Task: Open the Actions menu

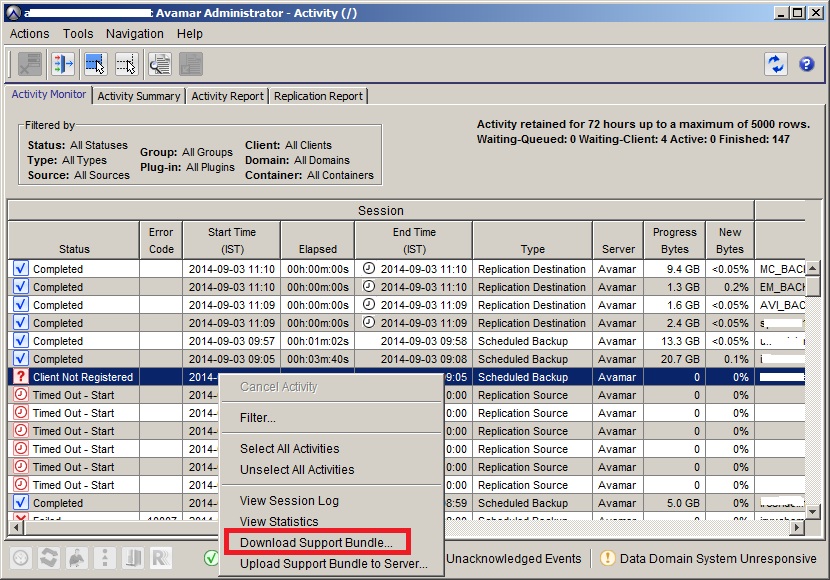Action: coord(29,34)
